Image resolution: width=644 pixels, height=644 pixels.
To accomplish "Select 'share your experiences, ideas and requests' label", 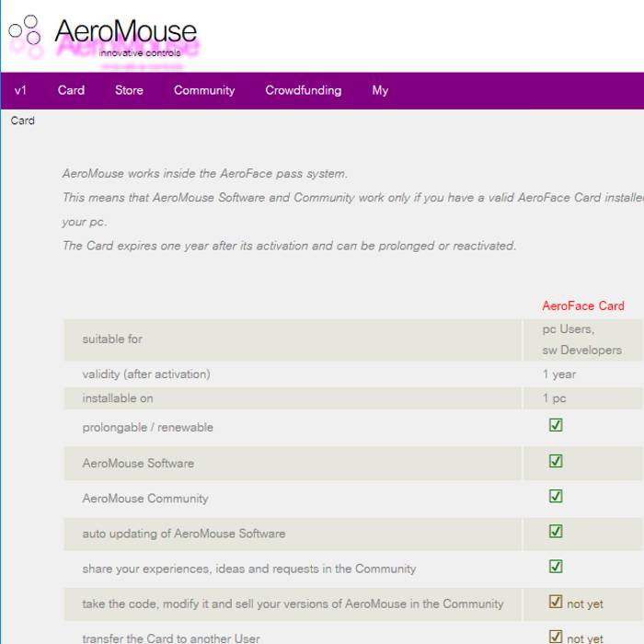I will [249, 569].
